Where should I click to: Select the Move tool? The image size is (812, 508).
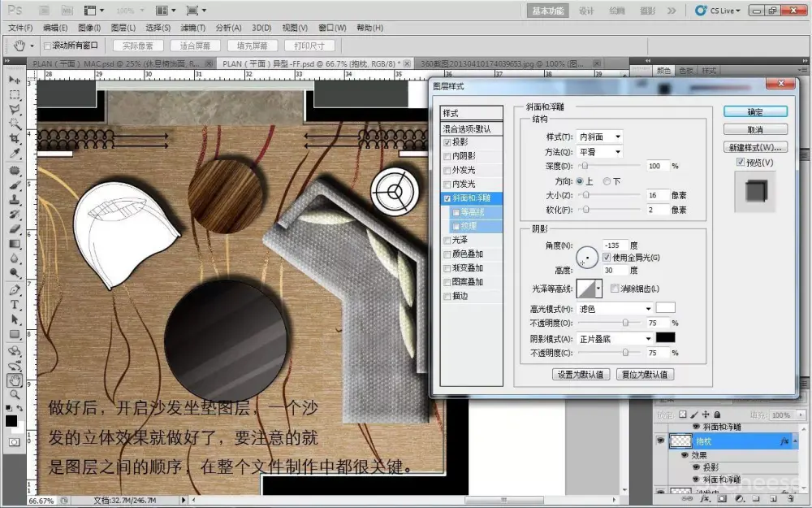[x=15, y=80]
